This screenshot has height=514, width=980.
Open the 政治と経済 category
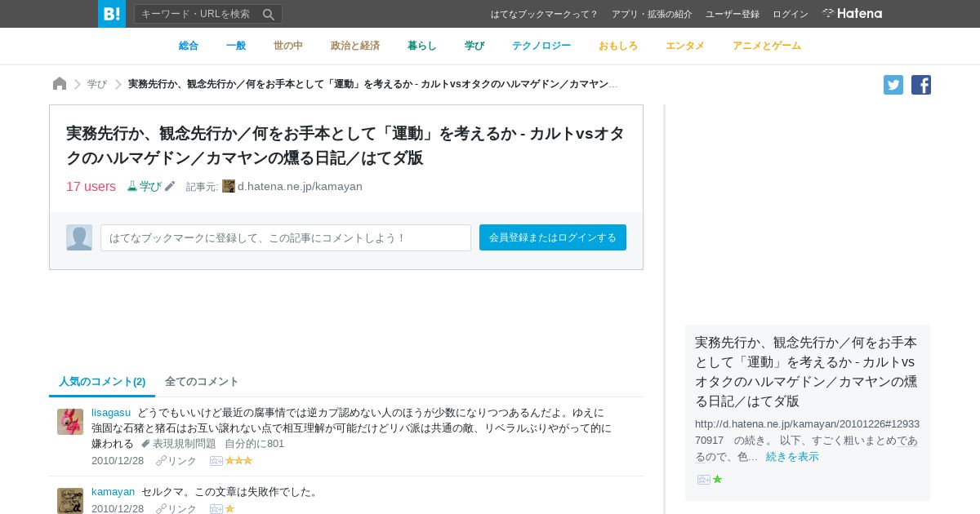click(x=355, y=46)
